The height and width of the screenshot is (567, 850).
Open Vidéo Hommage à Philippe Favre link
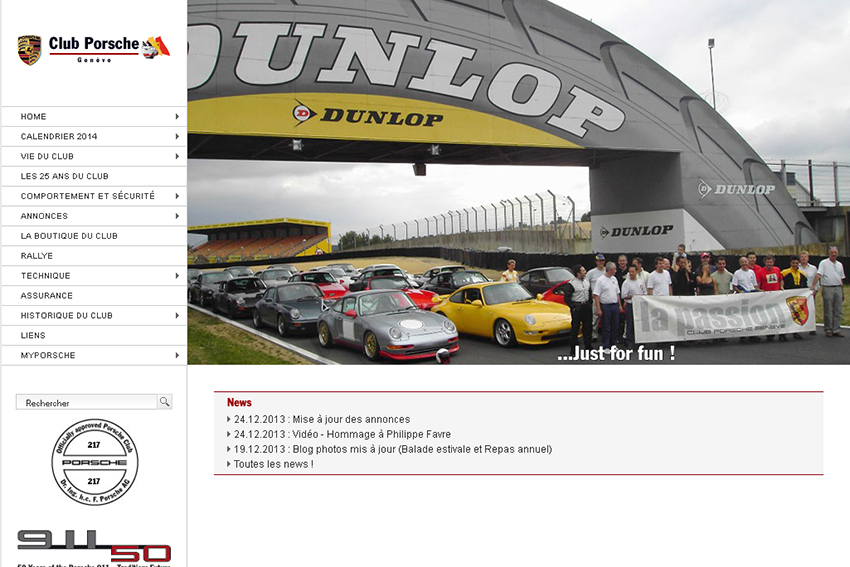tap(342, 434)
